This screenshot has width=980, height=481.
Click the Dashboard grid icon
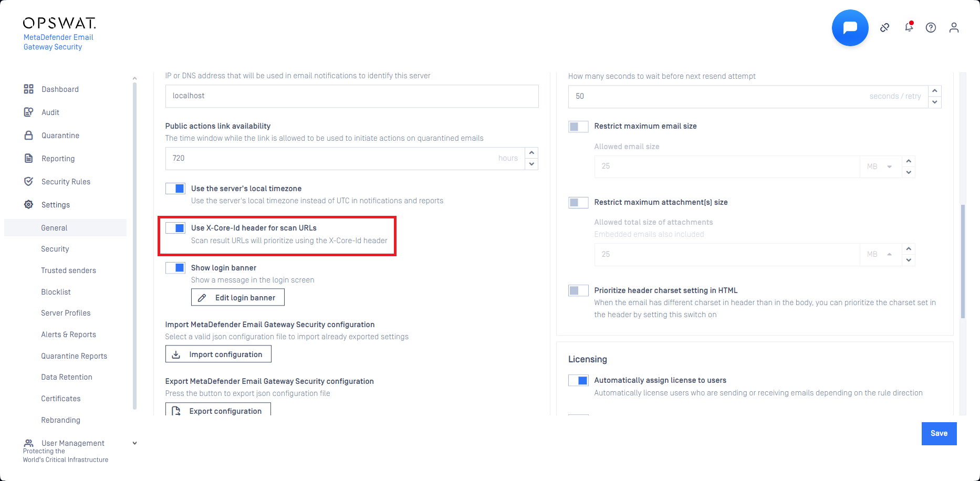[x=29, y=89]
